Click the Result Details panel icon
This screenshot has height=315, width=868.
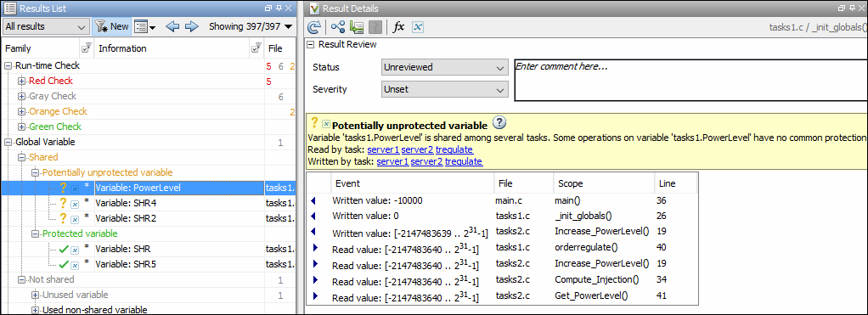pyautogui.click(x=314, y=8)
